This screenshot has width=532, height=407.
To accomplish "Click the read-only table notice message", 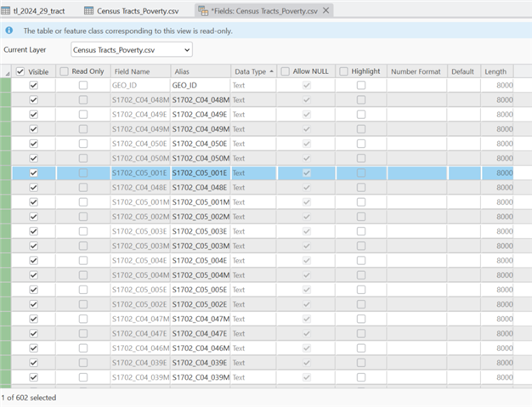I will pyautogui.click(x=128, y=31).
